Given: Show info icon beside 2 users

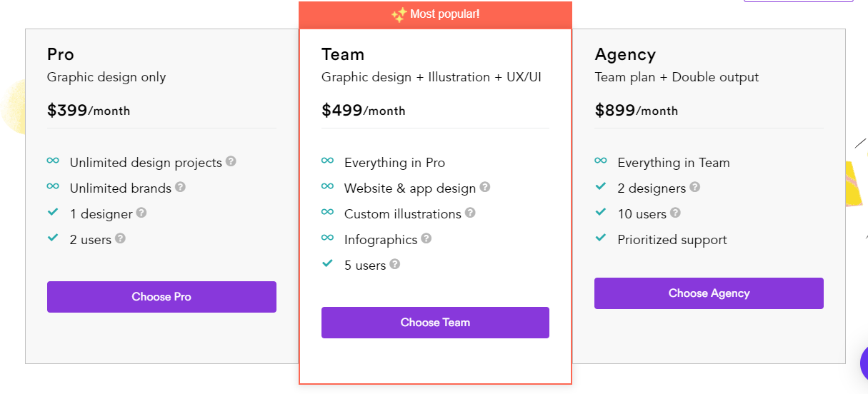Looking at the screenshot, I should pos(120,238).
